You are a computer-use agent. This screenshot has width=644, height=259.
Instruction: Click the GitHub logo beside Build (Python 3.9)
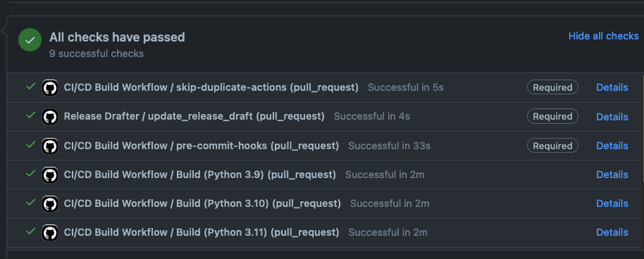point(50,175)
